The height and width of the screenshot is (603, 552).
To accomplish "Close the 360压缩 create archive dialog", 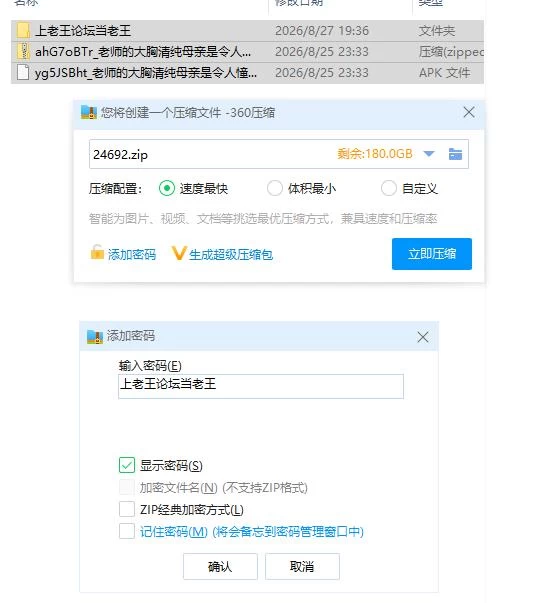I will [x=469, y=112].
